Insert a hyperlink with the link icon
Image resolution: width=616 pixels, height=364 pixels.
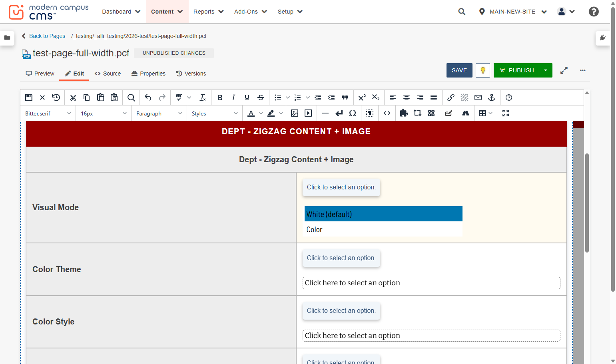[x=451, y=97]
